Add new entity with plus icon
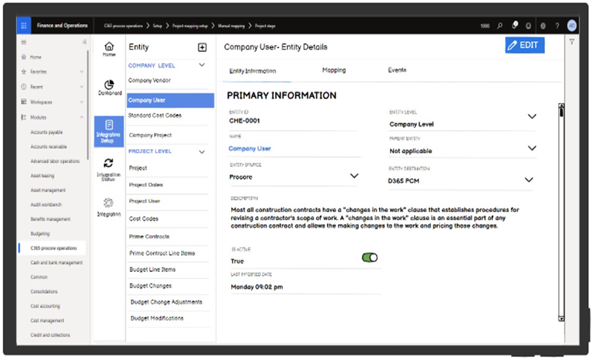593x364 pixels. [202, 47]
